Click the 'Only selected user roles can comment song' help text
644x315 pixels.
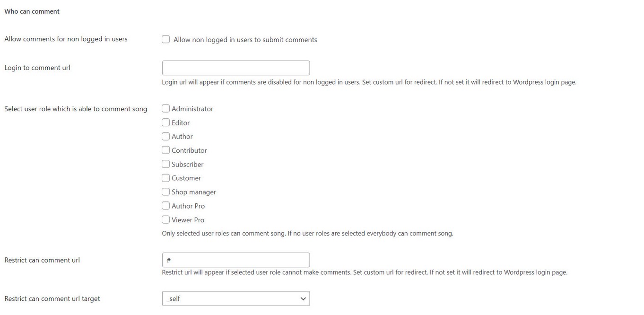click(307, 233)
